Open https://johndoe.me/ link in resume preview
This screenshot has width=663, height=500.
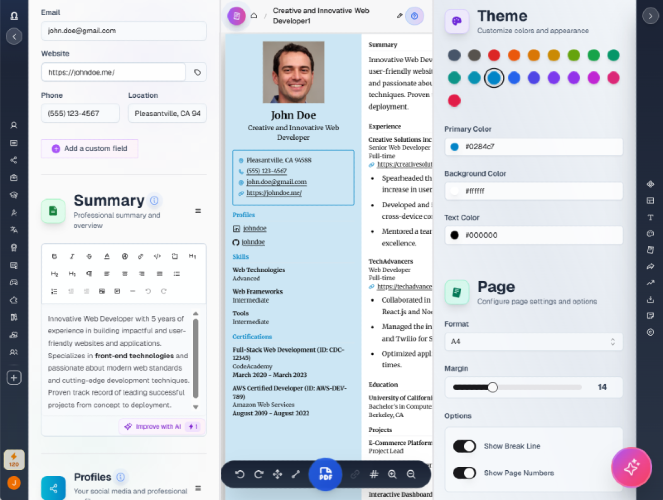coord(274,193)
